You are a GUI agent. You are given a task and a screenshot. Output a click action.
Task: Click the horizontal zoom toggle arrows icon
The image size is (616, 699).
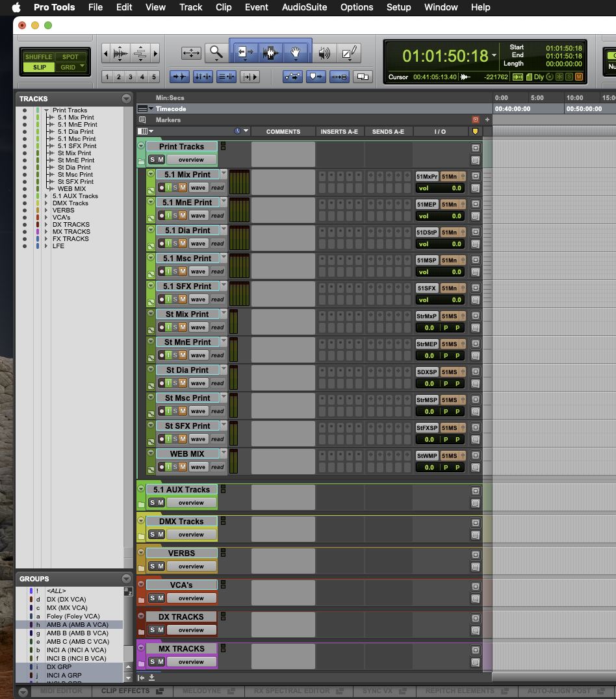click(191, 53)
